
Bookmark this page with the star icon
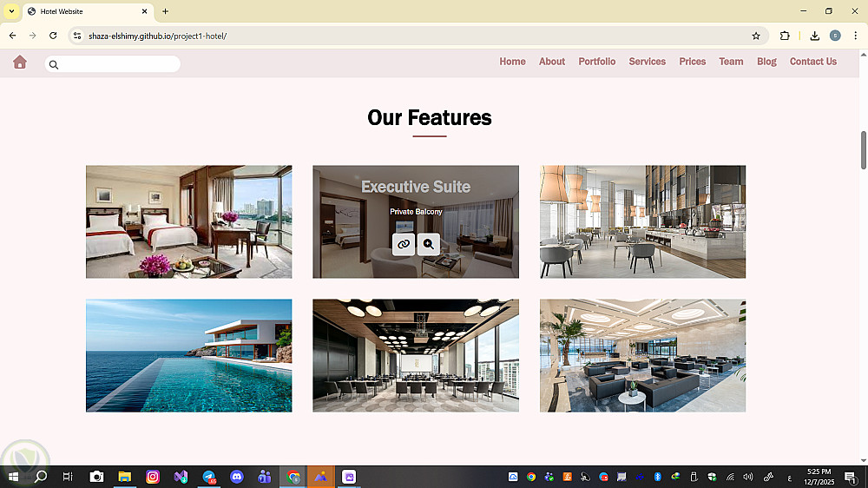(756, 36)
